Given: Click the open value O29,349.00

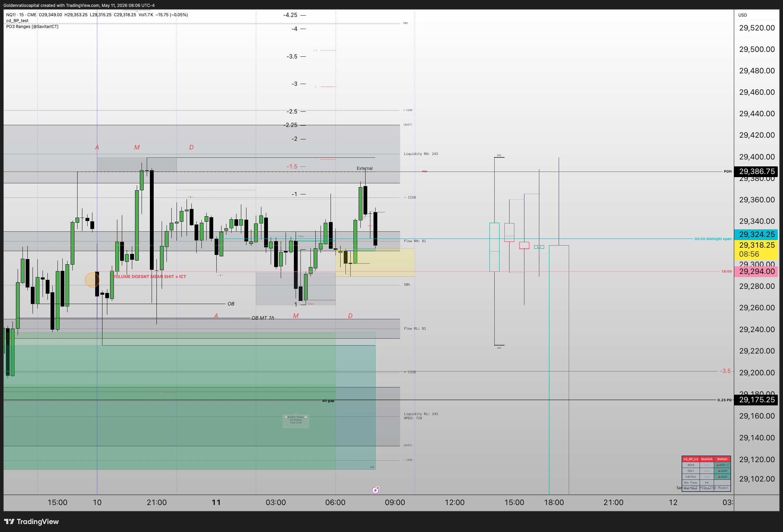Looking at the screenshot, I should click(x=51, y=15).
